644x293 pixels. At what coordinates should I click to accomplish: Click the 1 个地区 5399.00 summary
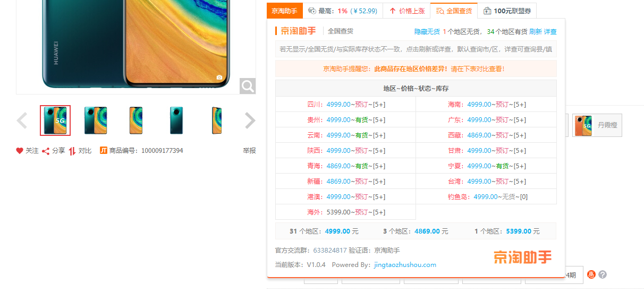pyautogui.click(x=507, y=231)
